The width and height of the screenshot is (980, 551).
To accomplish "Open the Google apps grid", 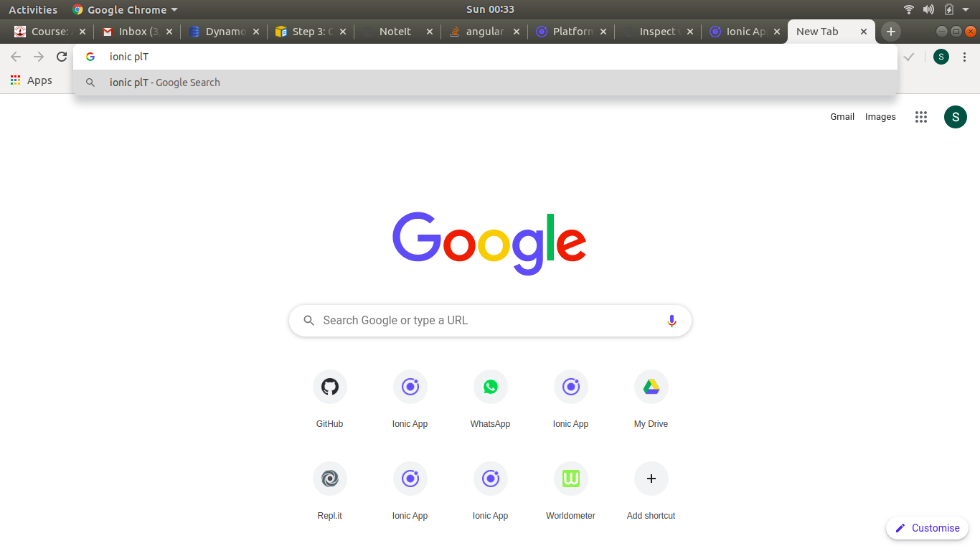I will (921, 117).
